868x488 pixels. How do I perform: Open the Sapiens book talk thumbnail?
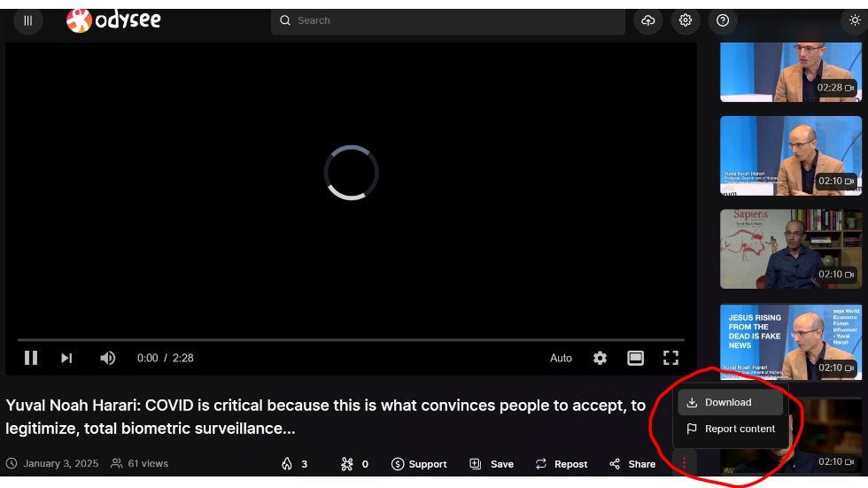(x=790, y=249)
